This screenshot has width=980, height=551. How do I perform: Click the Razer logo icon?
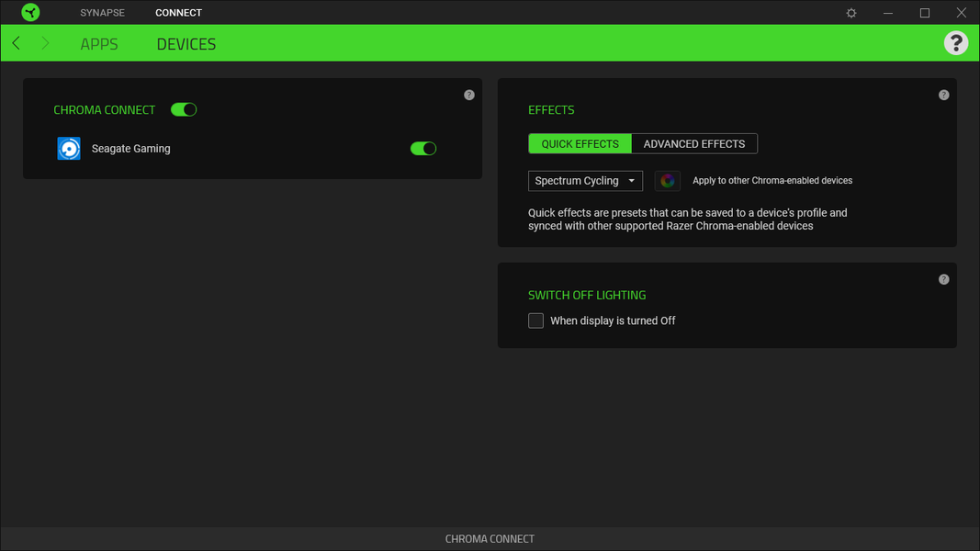click(30, 13)
